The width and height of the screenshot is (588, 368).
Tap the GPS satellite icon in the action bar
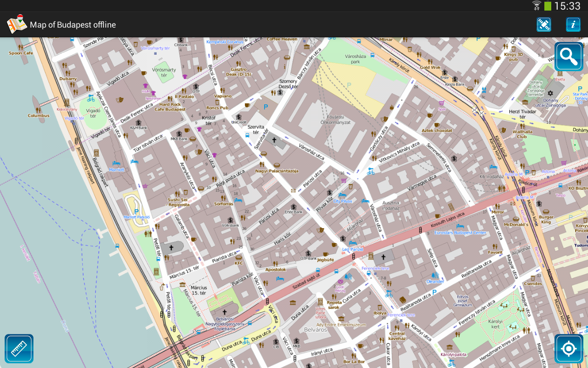[543, 24]
